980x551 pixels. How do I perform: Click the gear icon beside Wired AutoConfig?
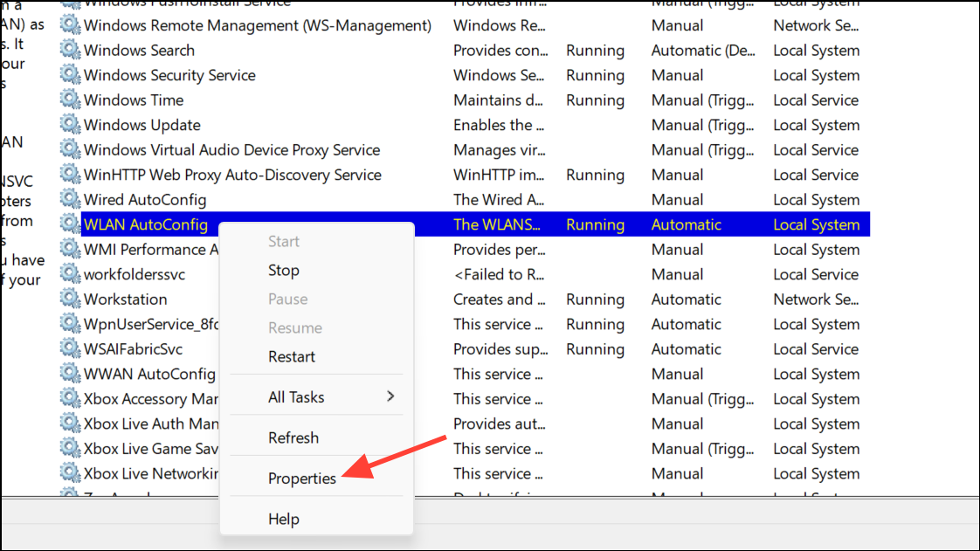70,200
